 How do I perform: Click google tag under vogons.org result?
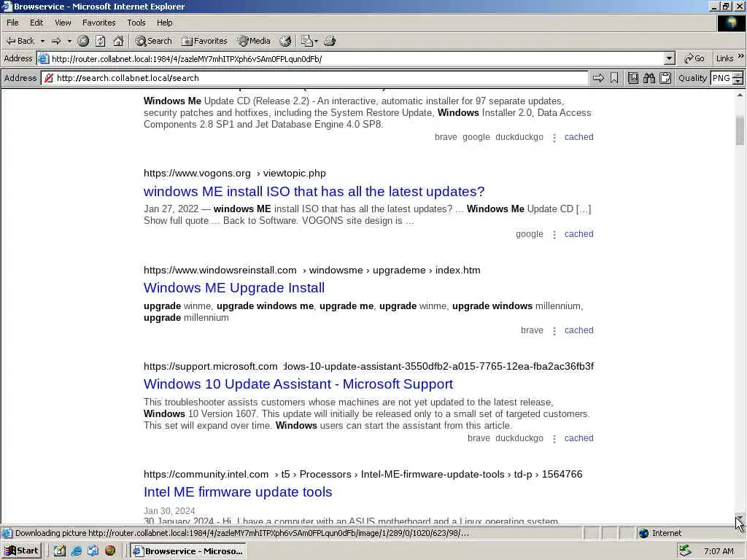coord(530,234)
